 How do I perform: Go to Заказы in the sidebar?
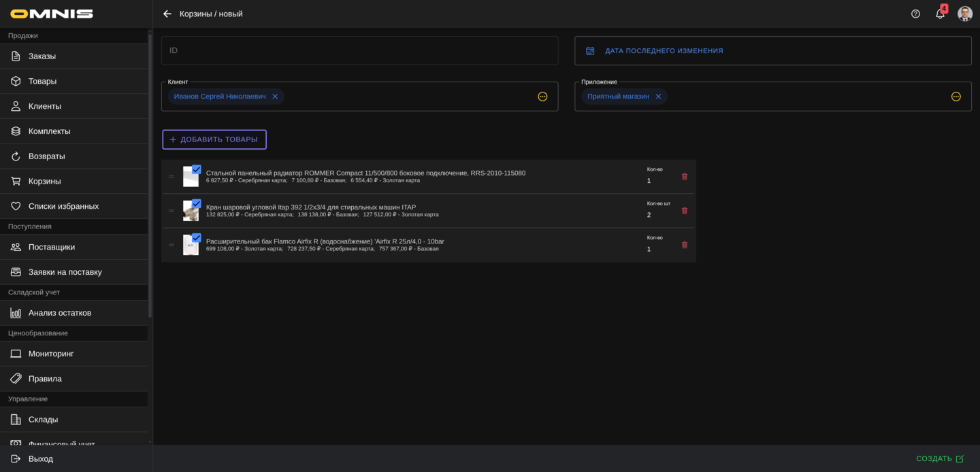pyautogui.click(x=42, y=56)
